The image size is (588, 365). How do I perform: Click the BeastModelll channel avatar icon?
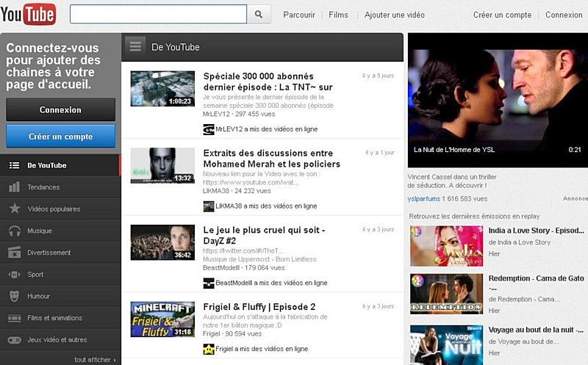(209, 283)
